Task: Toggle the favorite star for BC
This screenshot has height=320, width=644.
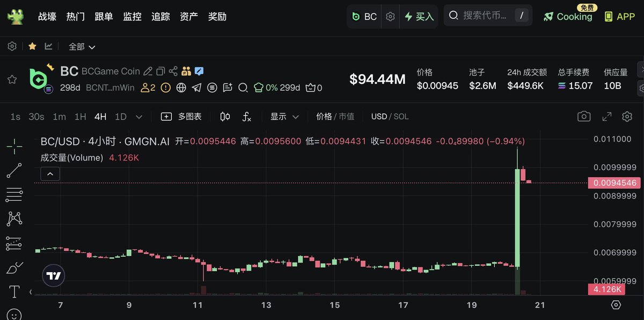Action: click(x=12, y=79)
